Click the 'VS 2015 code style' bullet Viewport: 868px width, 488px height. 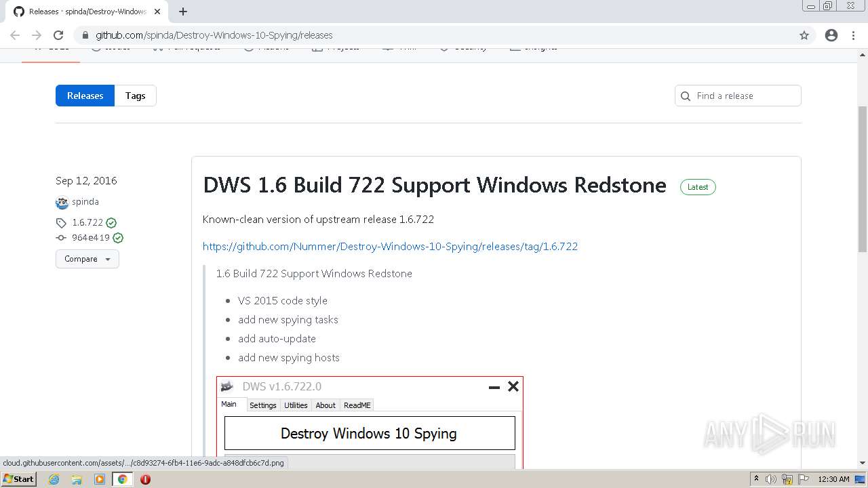point(283,301)
